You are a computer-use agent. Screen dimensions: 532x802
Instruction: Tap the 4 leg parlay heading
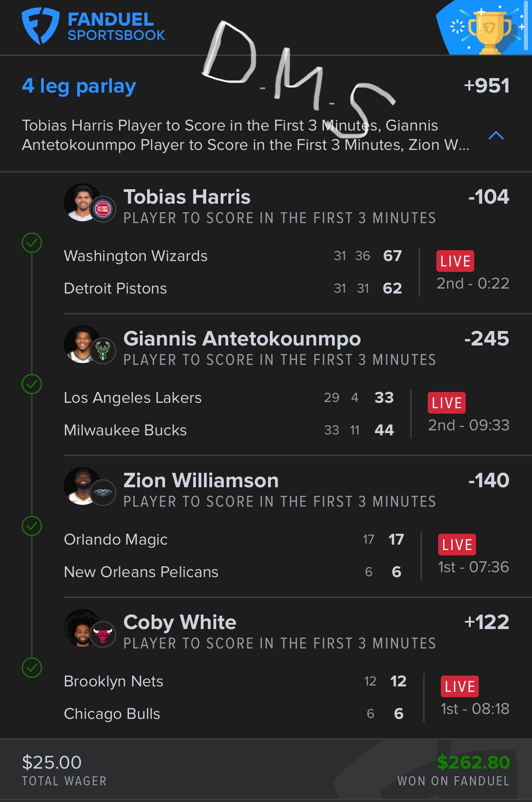pos(79,86)
